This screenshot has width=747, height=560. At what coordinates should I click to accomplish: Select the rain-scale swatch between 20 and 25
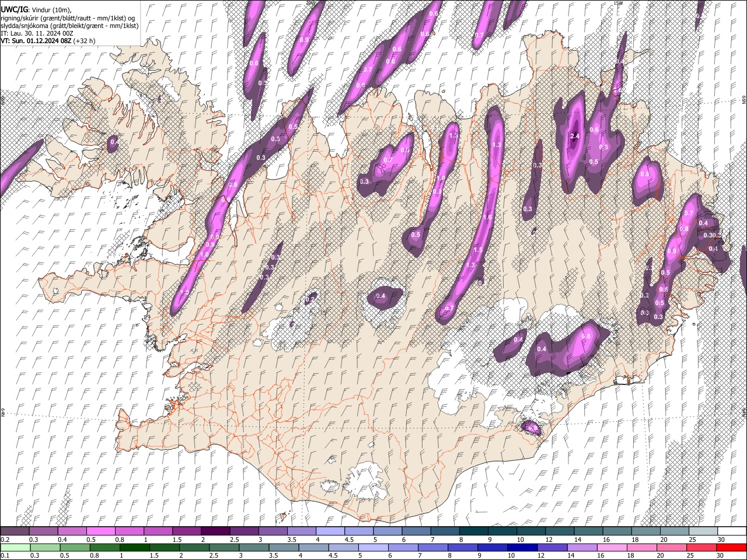pos(671,547)
